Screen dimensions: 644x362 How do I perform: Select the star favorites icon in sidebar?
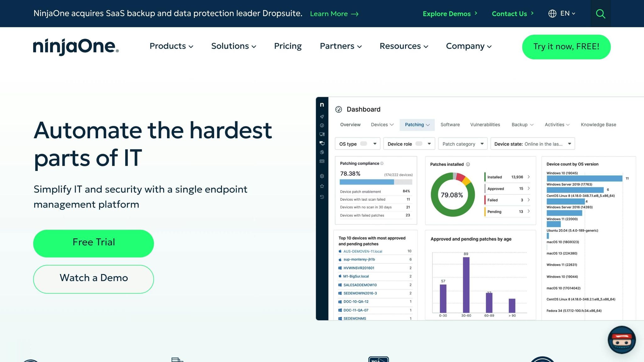pyautogui.click(x=322, y=186)
